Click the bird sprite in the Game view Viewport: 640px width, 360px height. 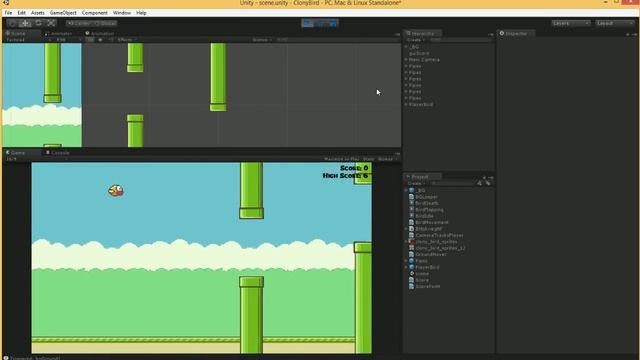[116, 190]
